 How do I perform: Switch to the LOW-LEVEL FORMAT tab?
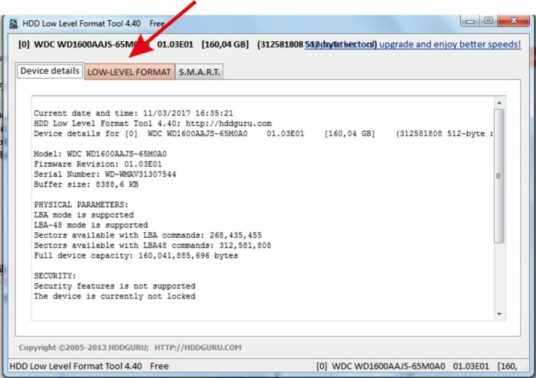coord(130,72)
